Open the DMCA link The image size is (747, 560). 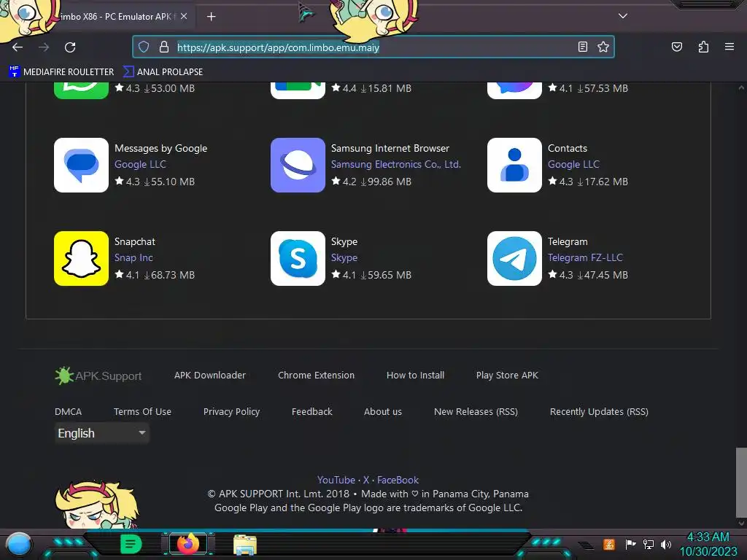[68, 411]
